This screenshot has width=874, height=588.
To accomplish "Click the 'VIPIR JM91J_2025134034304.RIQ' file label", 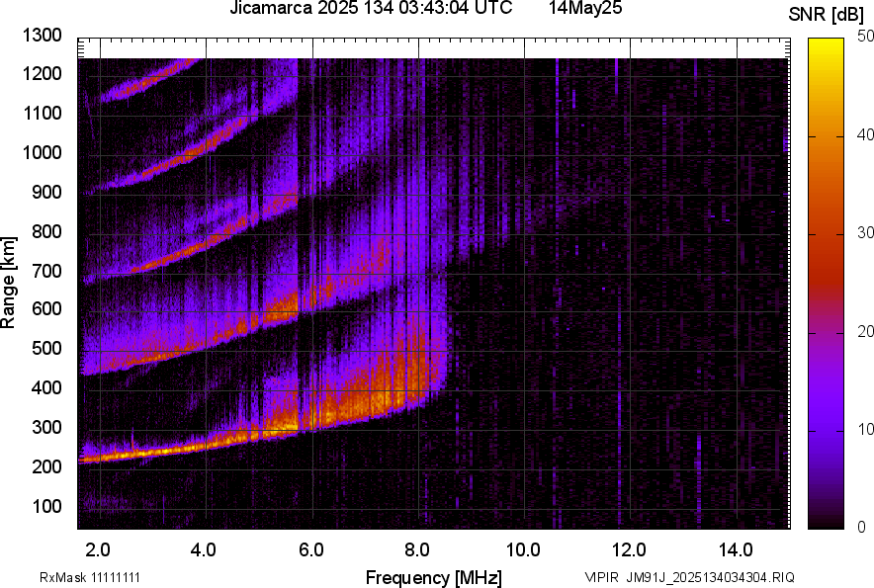I will click(x=689, y=577).
